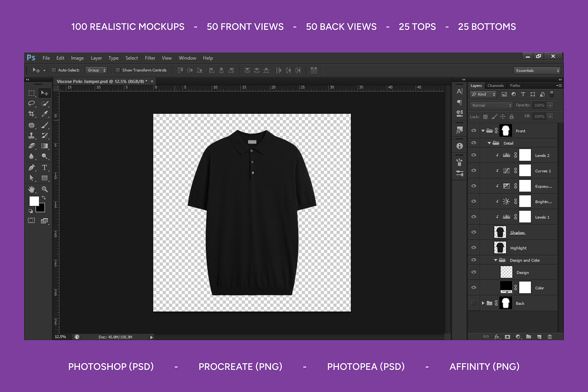This screenshot has width=588, height=392.
Task: Select the Rectangle shape tool
Action: point(45,178)
